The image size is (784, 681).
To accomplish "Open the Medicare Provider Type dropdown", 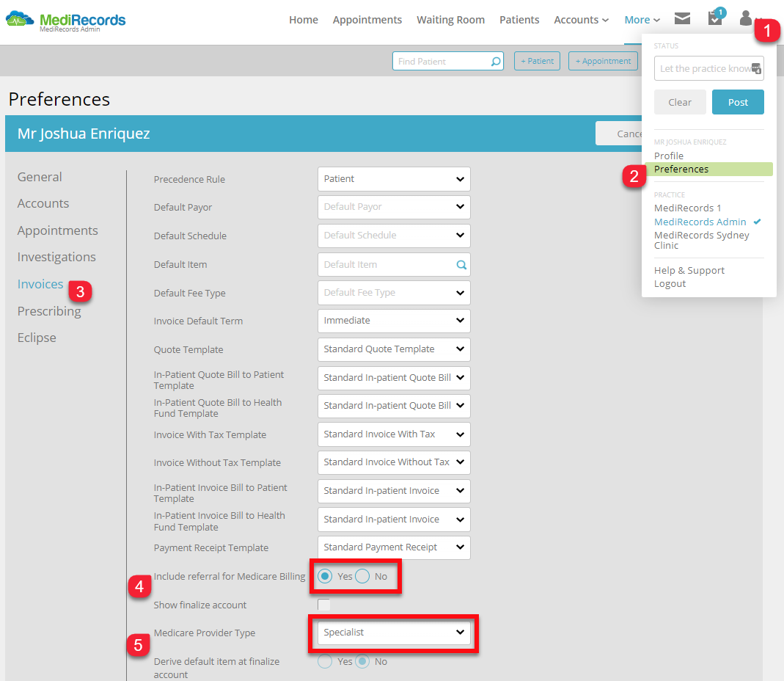I will [x=394, y=633].
